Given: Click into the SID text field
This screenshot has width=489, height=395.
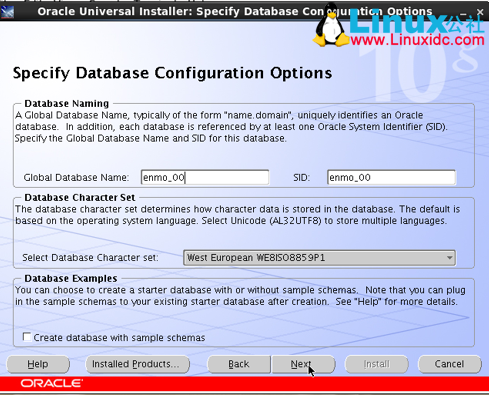Looking at the screenshot, I should (x=391, y=177).
